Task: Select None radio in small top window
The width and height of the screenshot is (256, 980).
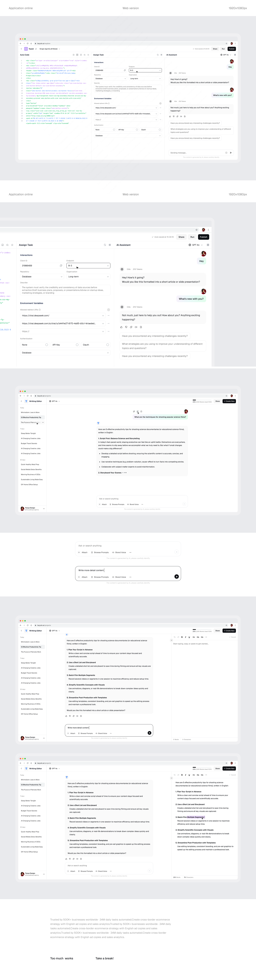Action: (114, 130)
